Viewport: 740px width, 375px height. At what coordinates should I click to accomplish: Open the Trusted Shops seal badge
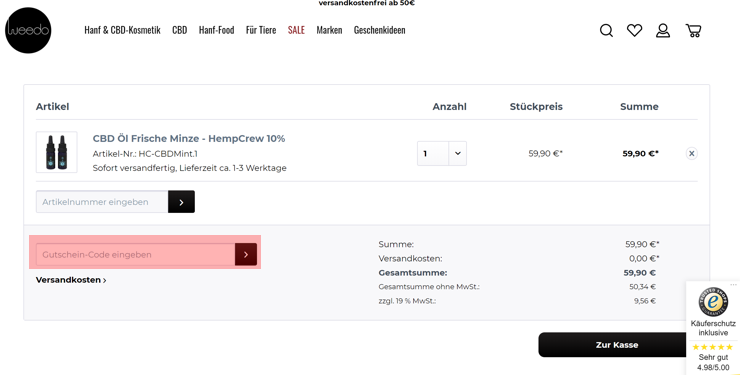pyautogui.click(x=713, y=301)
